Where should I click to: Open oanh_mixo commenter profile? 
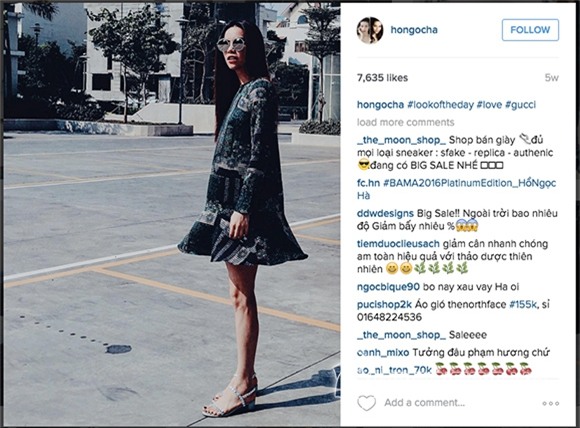(383, 353)
